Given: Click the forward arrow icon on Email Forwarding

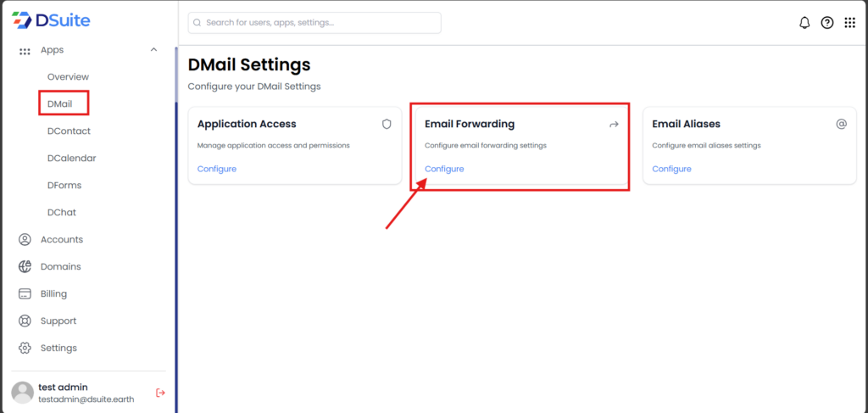Looking at the screenshot, I should tap(614, 125).
